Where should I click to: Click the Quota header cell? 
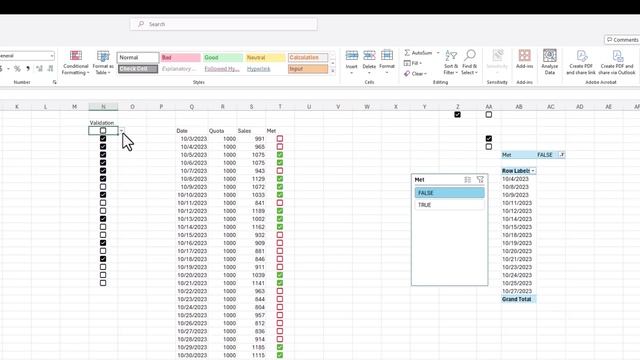tap(216, 131)
